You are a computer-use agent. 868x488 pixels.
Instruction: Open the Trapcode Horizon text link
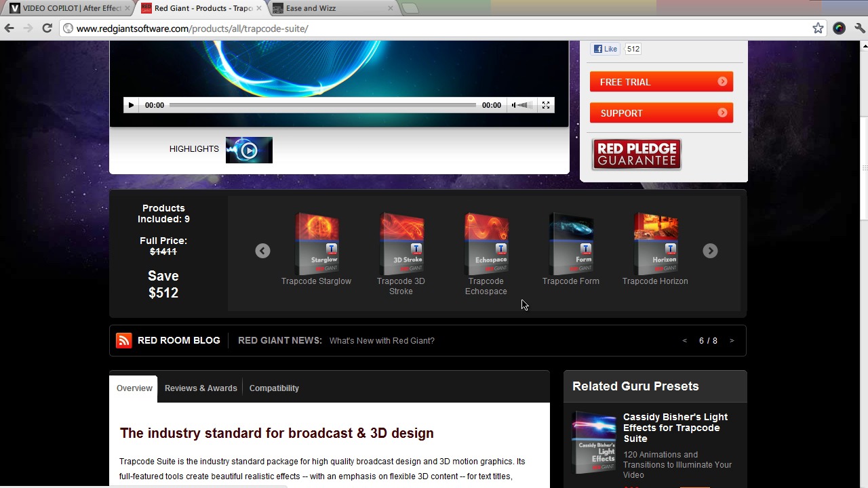(x=655, y=281)
